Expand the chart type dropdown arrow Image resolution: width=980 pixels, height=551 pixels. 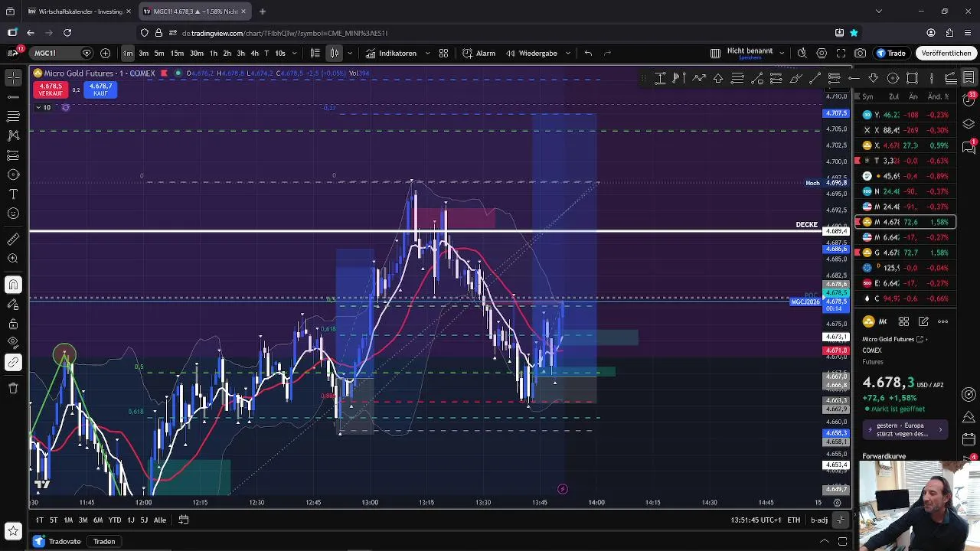(x=350, y=53)
